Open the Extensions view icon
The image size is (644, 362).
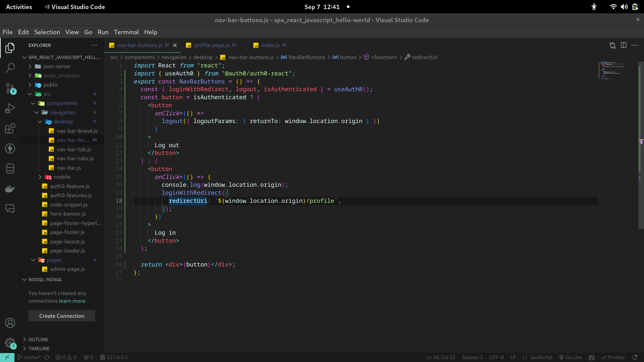pyautogui.click(x=10, y=128)
